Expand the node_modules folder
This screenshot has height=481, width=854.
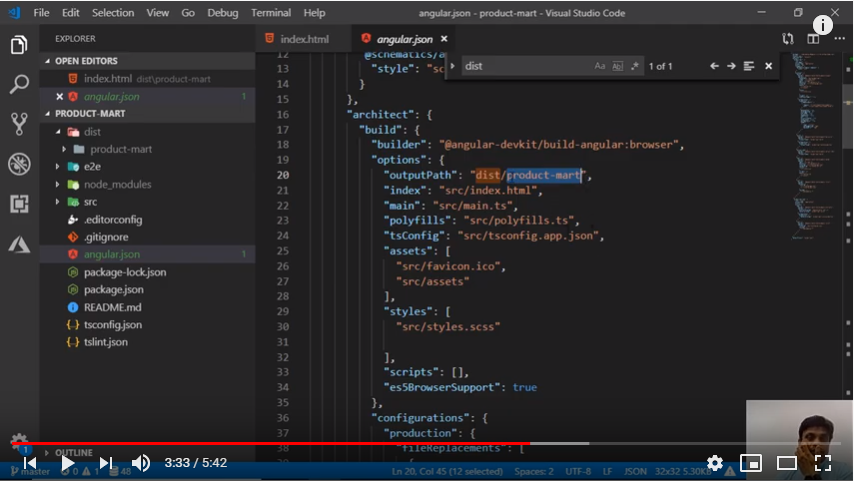[117, 184]
